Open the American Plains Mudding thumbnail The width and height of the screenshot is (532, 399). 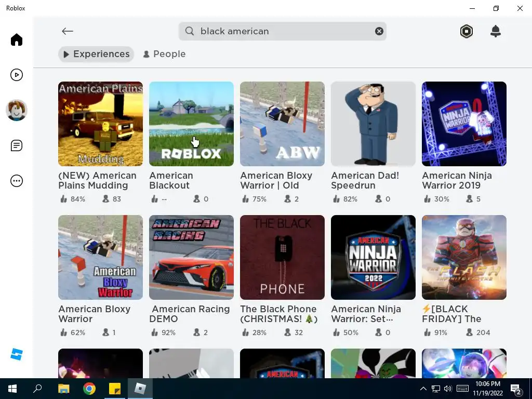100,124
